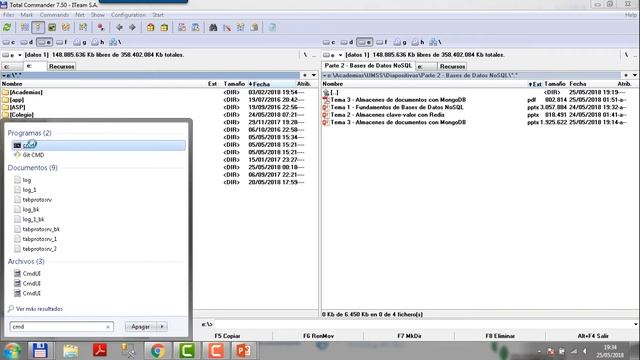This screenshot has height=360, width=640.
Task: Select drive f in the left drive bar
Action: pos(62,42)
